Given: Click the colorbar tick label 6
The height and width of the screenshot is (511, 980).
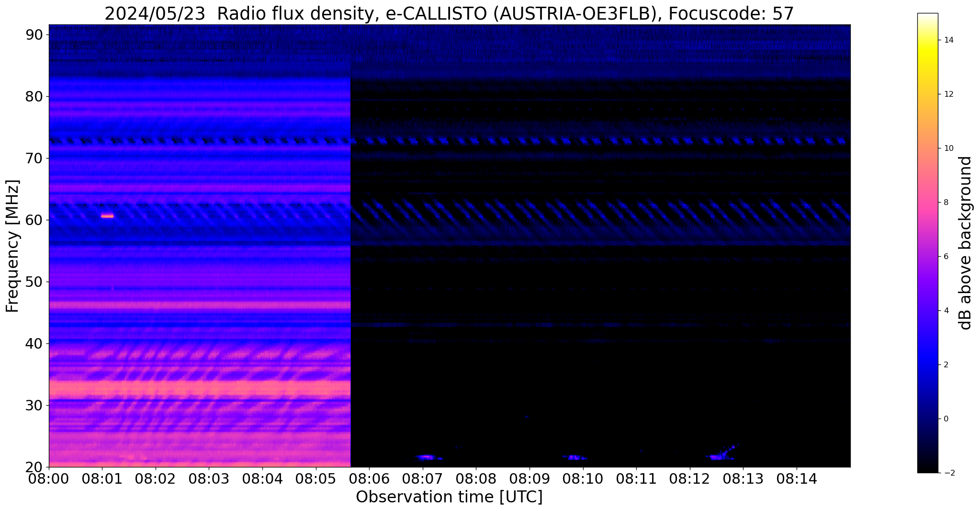Looking at the screenshot, I should (946, 257).
